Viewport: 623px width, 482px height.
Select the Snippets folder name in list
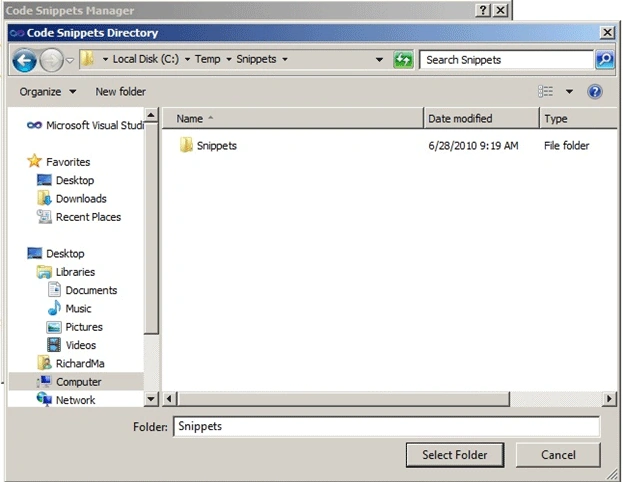coord(217,146)
